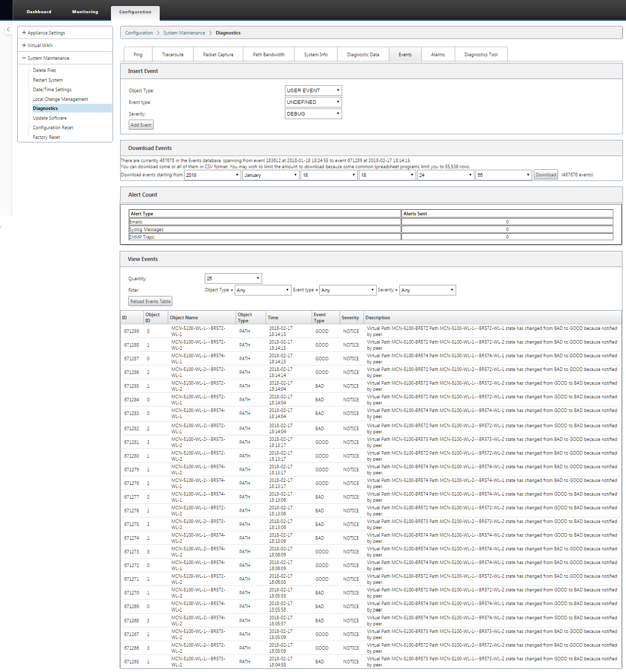Click the Download events button
Image resolution: width=626 pixels, height=672 pixels.
click(546, 175)
